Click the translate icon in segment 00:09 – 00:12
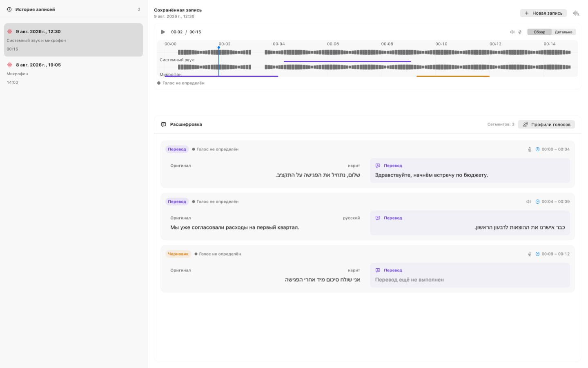 click(378, 270)
